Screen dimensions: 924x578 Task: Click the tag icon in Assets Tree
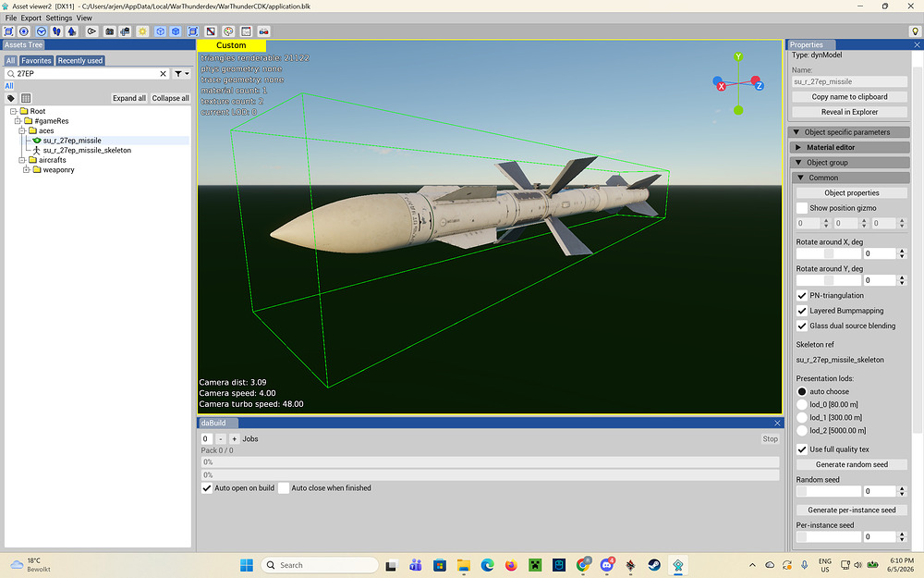click(10, 98)
